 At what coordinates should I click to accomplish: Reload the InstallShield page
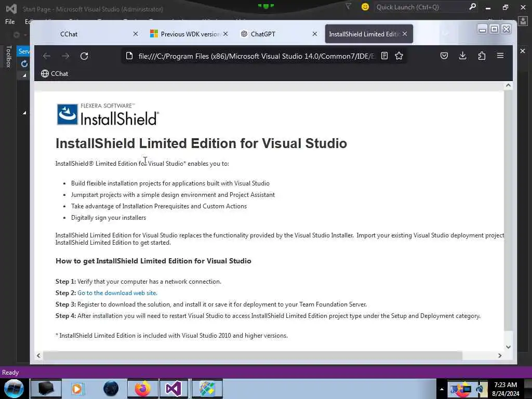pos(84,56)
